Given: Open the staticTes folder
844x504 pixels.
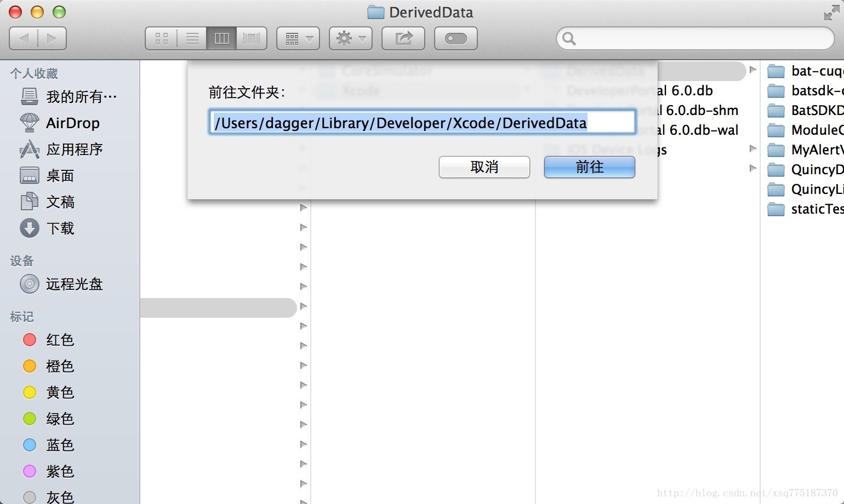Looking at the screenshot, I should [805, 209].
